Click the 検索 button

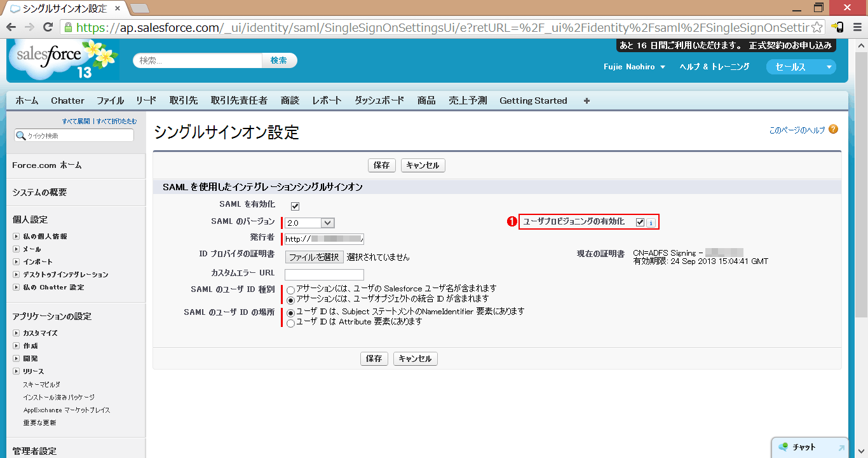coord(279,60)
